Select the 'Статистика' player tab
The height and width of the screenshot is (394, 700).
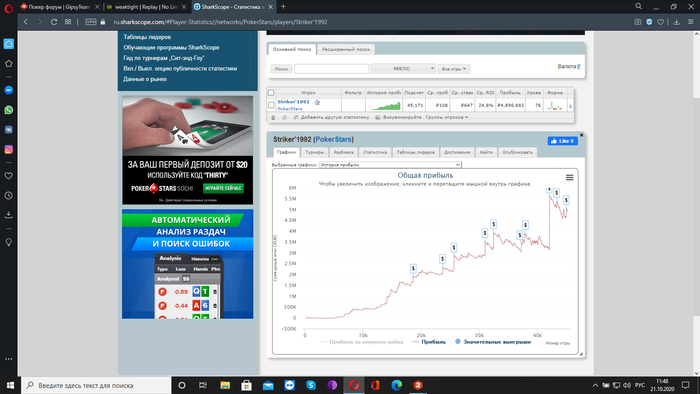(x=375, y=152)
